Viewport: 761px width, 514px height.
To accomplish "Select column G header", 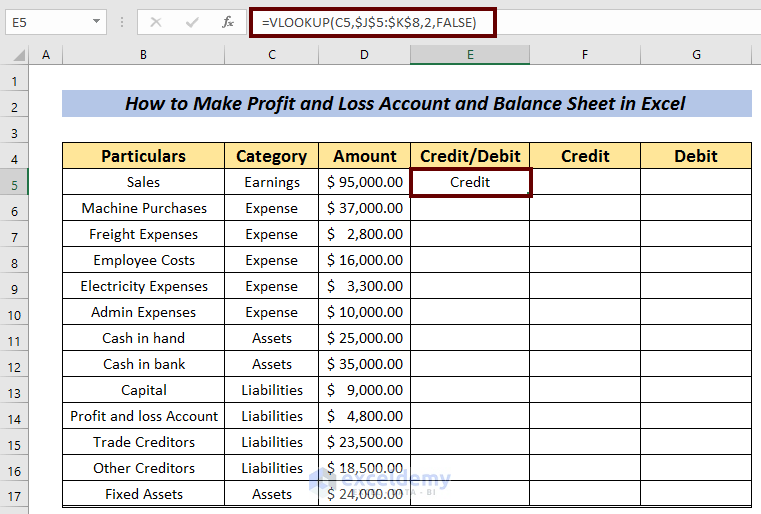I will [x=696, y=55].
